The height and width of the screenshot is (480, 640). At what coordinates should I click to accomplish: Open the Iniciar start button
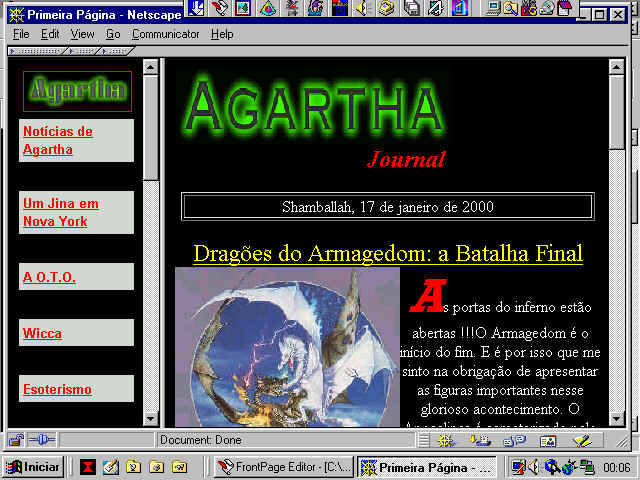(33, 467)
